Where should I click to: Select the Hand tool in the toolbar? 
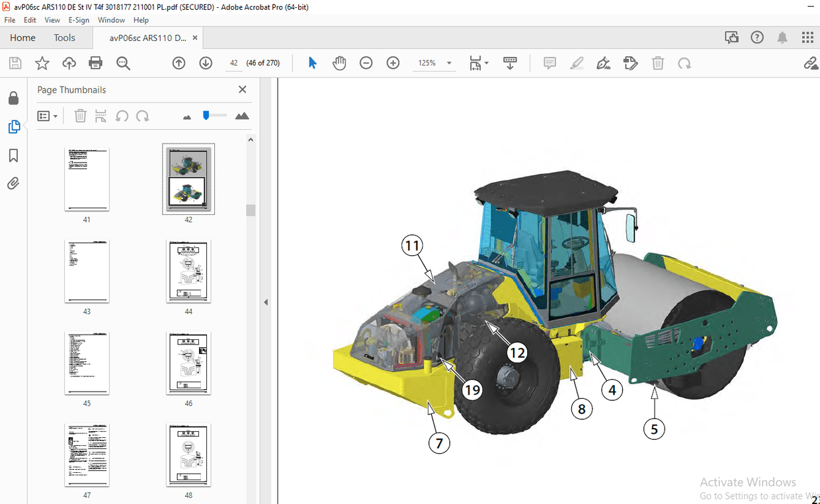pos(339,63)
